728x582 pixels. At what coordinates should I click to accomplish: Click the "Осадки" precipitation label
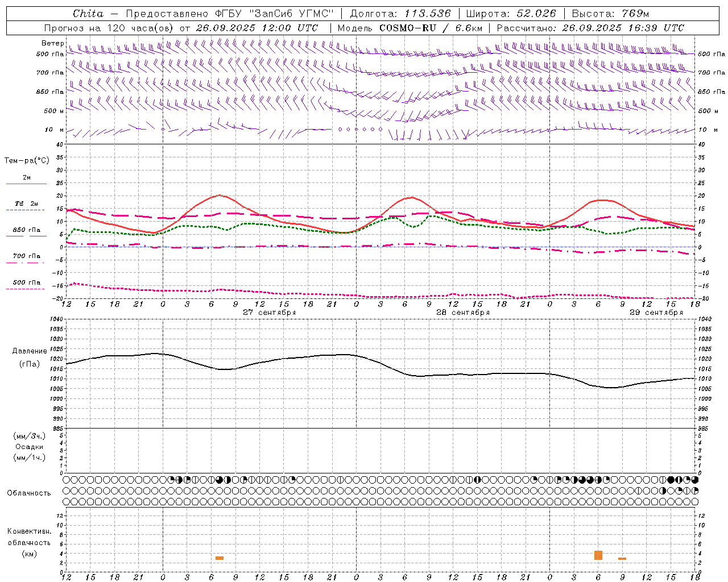pyautogui.click(x=30, y=447)
